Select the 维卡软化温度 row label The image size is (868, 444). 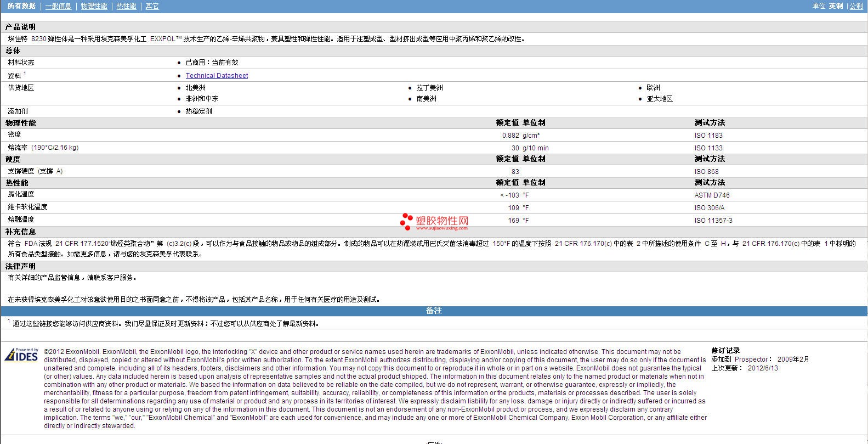(x=27, y=207)
